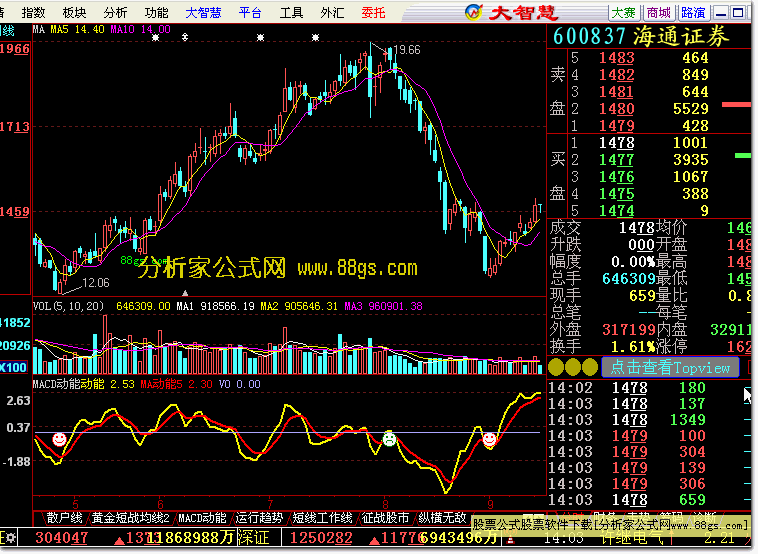
Task: Select buy level 1 price 1478
Action: point(616,143)
